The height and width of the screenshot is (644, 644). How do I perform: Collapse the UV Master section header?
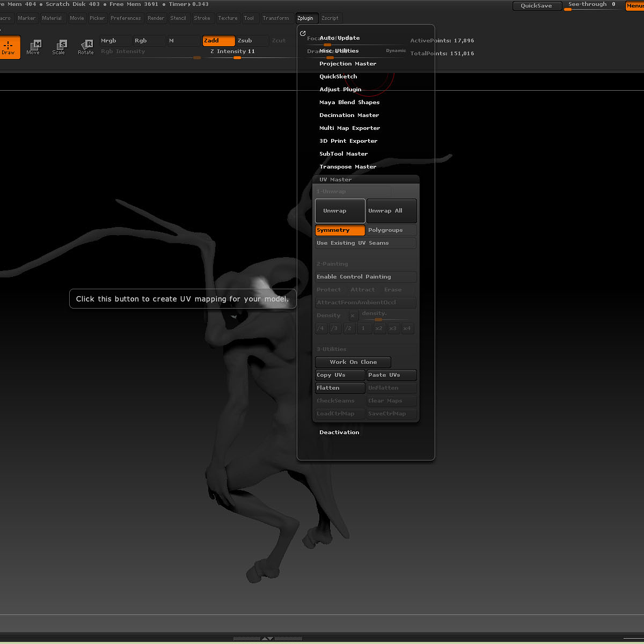(x=335, y=180)
